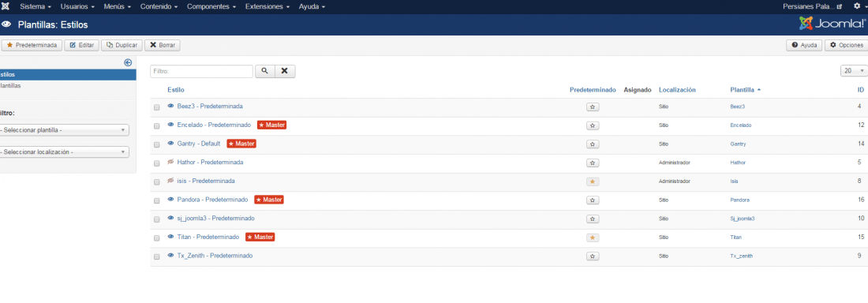
Task: Open the Sj_joomla3 template link in Plantilla column
Action: tap(743, 219)
